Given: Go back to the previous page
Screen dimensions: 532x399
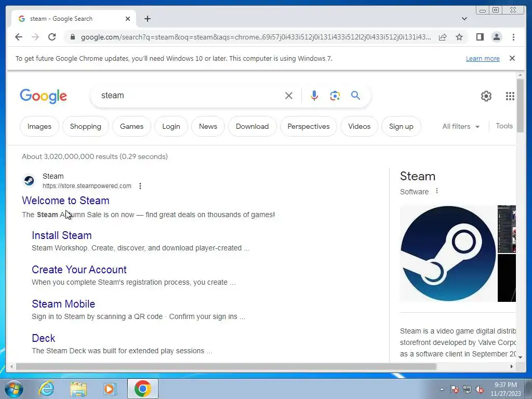Looking at the screenshot, I should [x=19, y=37].
